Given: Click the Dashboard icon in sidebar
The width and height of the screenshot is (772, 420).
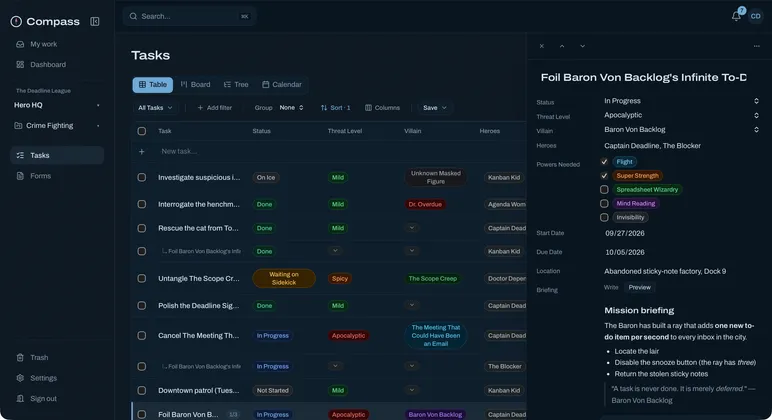Looking at the screenshot, I should pos(20,65).
